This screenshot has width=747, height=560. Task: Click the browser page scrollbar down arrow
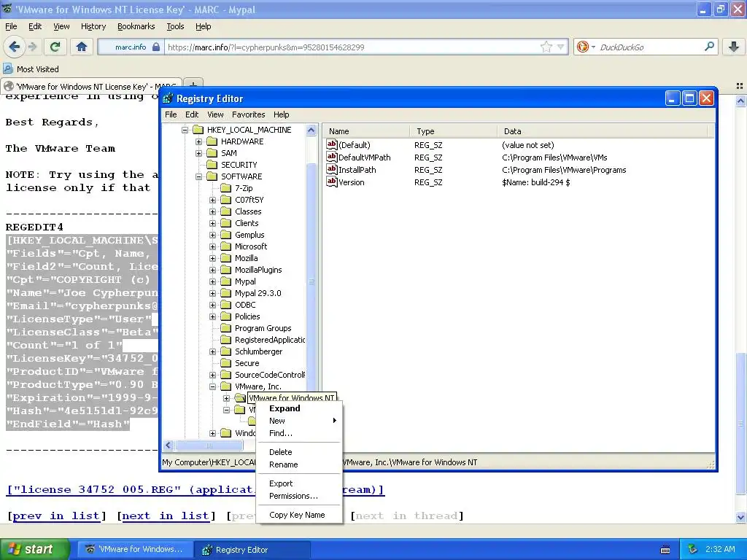[740, 517]
